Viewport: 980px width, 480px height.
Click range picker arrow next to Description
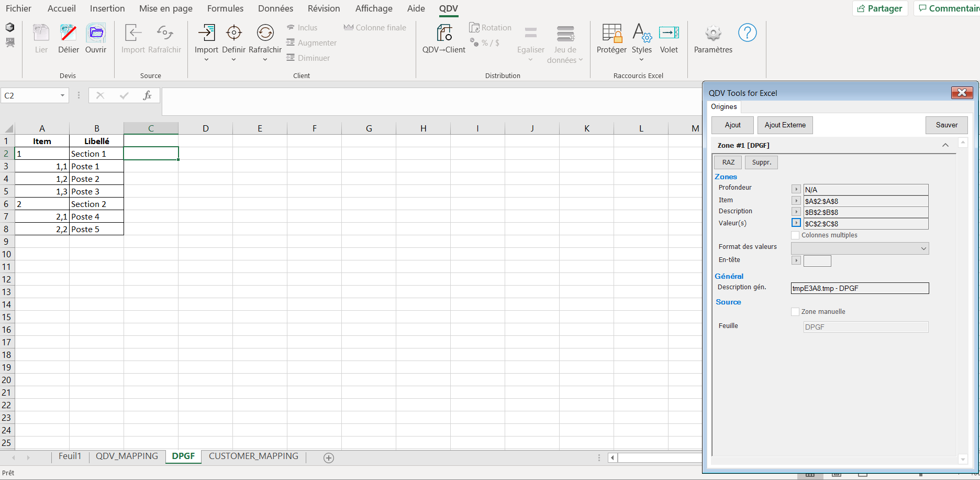pos(796,212)
